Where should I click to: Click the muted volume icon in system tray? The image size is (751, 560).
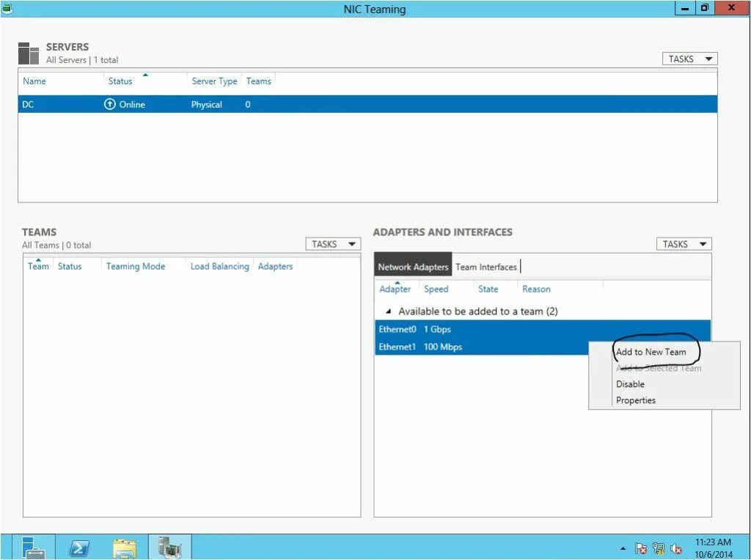click(x=675, y=548)
